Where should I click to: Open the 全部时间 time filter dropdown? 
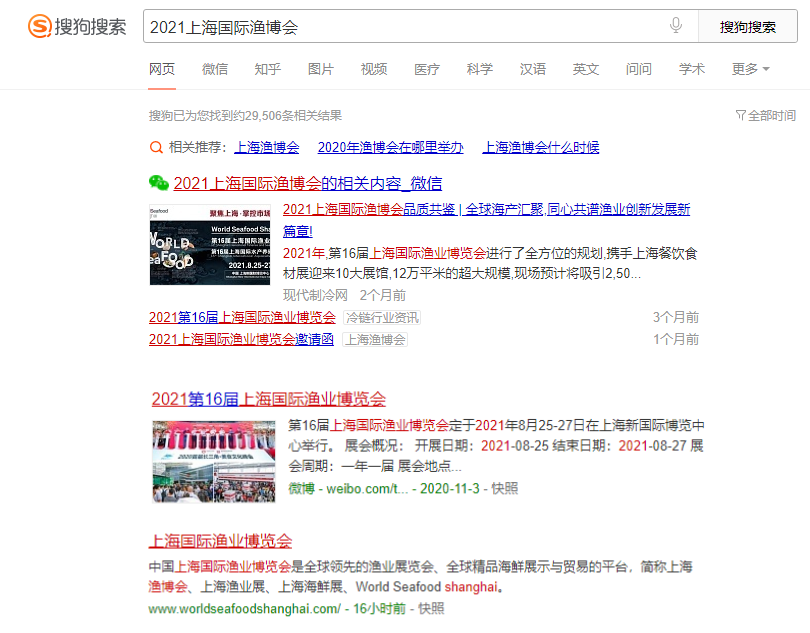pyautogui.click(x=770, y=116)
